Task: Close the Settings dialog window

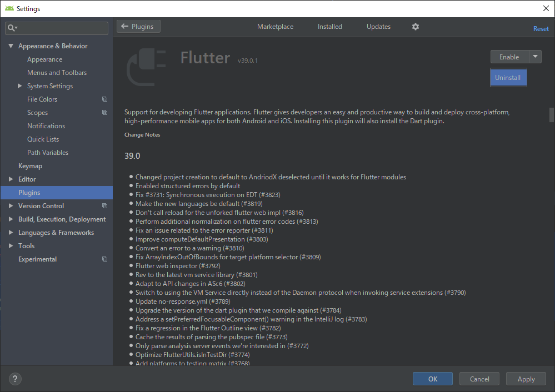Action: pyautogui.click(x=546, y=8)
